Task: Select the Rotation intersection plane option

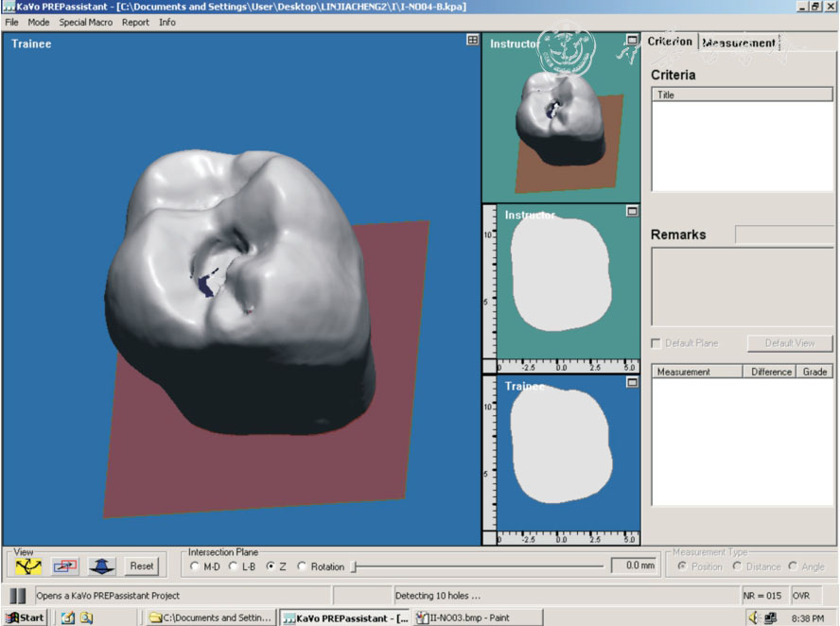Action: 303,566
